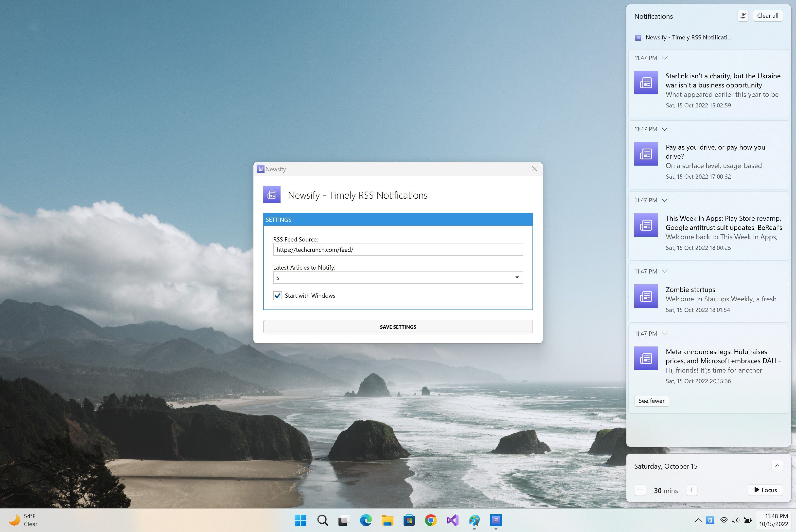Clear all notifications

767,16
